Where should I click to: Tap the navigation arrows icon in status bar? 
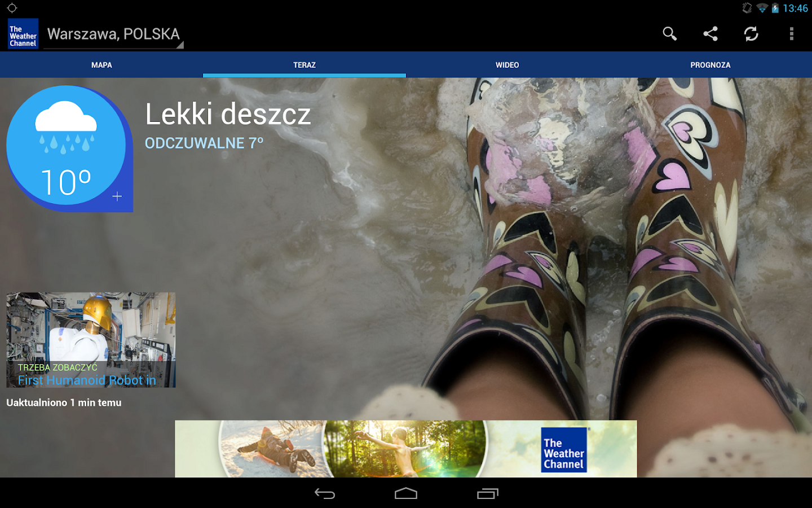tap(12, 8)
